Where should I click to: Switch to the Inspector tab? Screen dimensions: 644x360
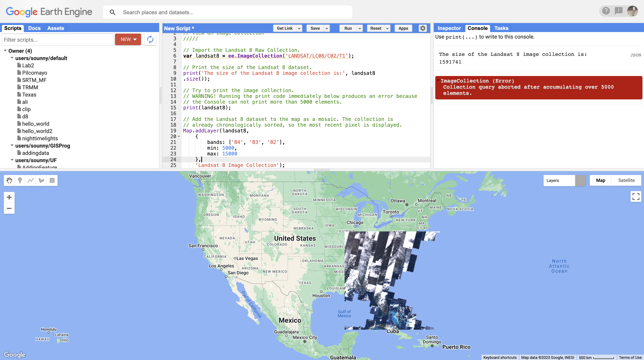tap(449, 28)
